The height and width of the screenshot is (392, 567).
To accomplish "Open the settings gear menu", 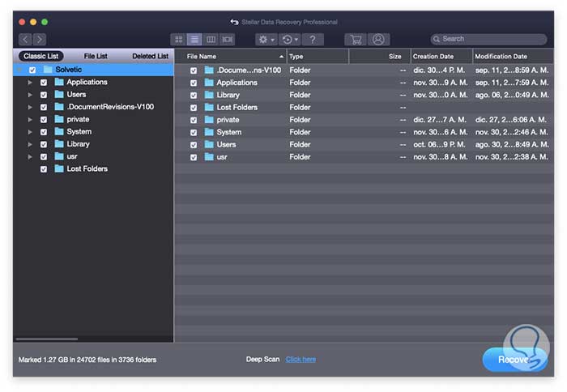I will coord(266,40).
